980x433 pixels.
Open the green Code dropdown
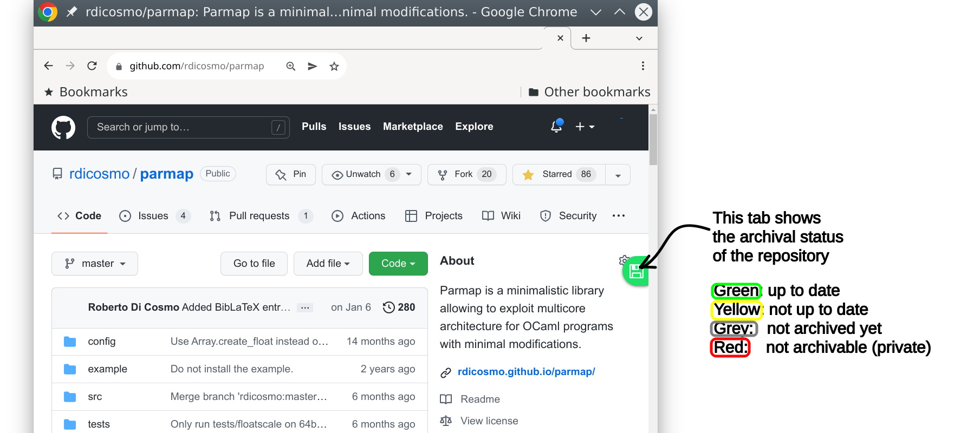pos(398,264)
